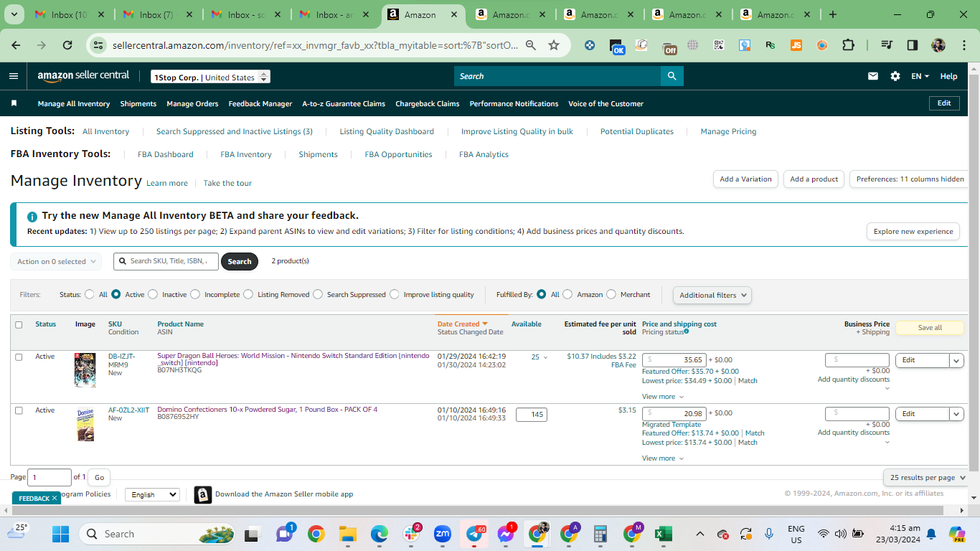Open Chrome's side panel icon
Image resolution: width=980 pixels, height=551 pixels.
point(913,45)
